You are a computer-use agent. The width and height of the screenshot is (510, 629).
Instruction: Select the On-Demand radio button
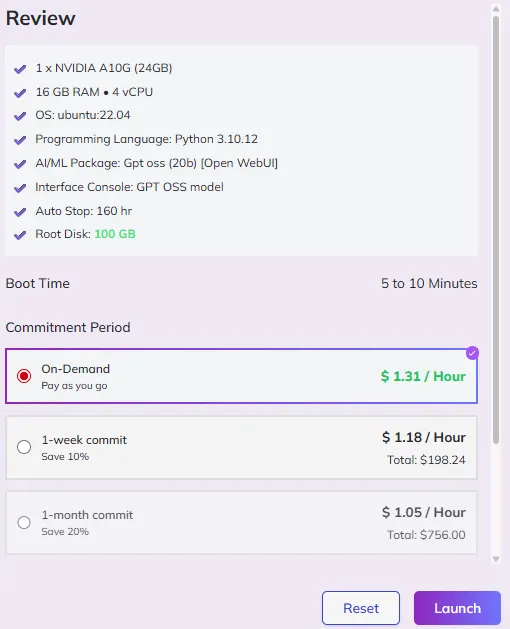(x=24, y=376)
